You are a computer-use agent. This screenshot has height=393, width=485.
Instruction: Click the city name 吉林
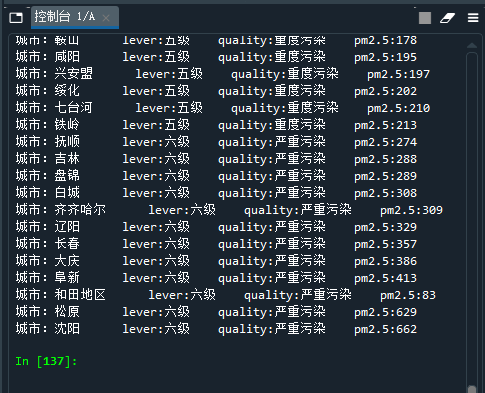67,159
